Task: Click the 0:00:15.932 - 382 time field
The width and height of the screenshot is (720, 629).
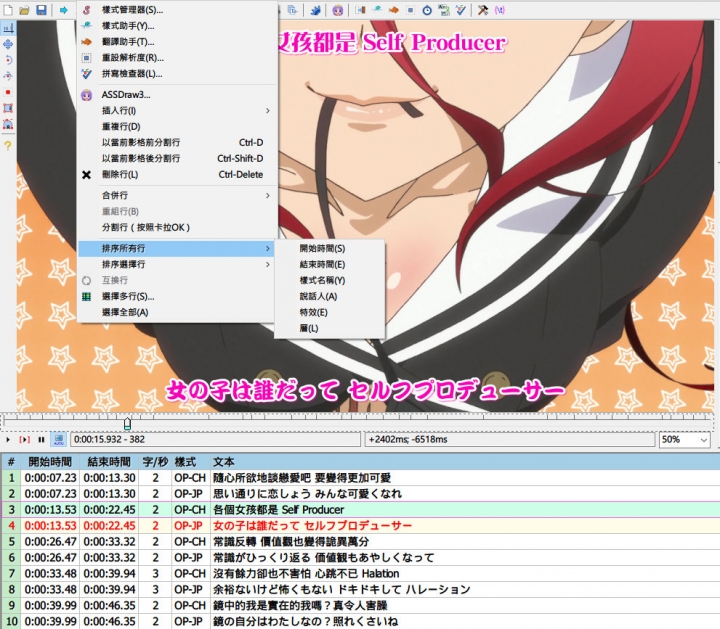Action: coord(215,439)
